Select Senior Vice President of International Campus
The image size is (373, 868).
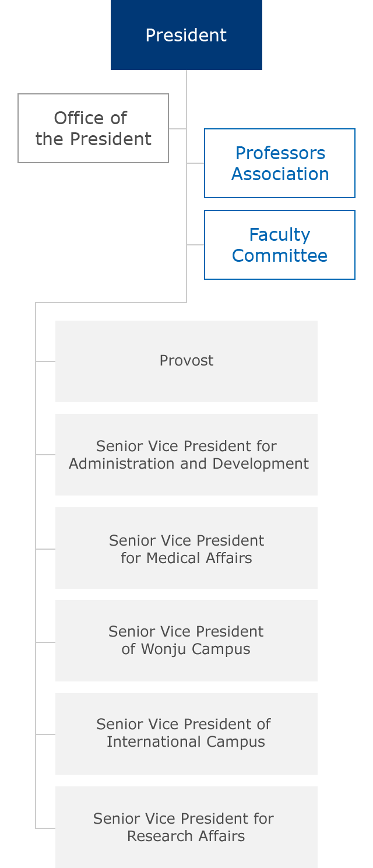tap(186, 734)
